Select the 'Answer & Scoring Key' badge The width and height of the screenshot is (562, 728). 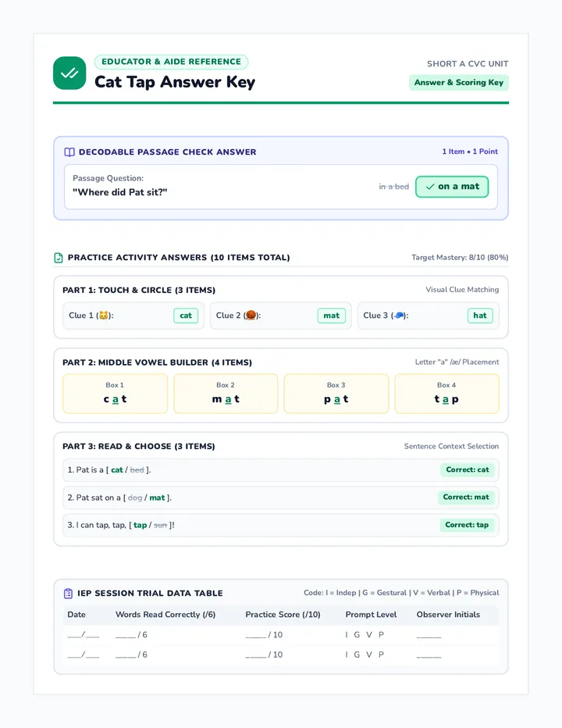point(458,83)
